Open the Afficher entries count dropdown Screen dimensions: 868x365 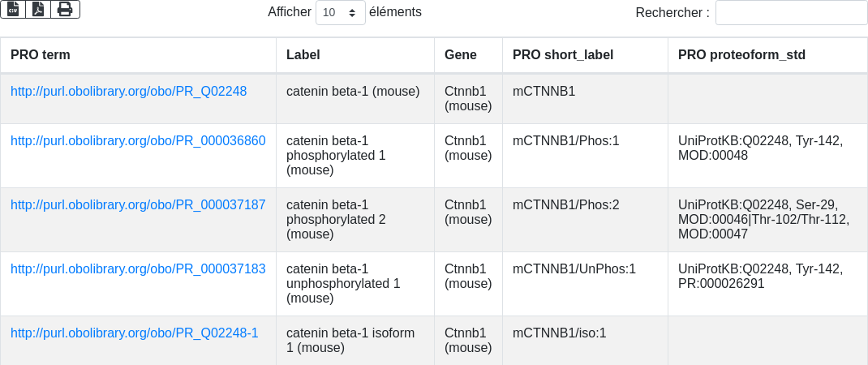click(340, 13)
